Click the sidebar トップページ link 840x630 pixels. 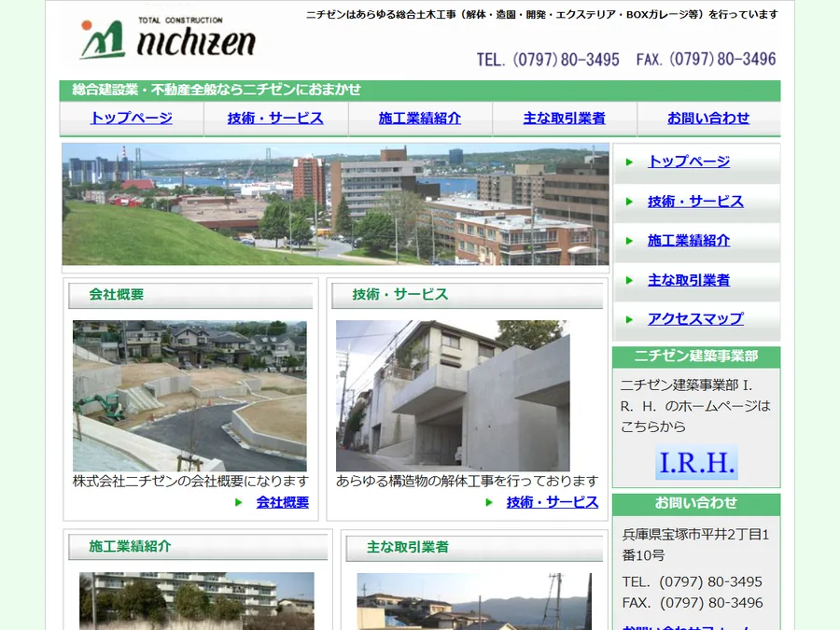tap(689, 161)
